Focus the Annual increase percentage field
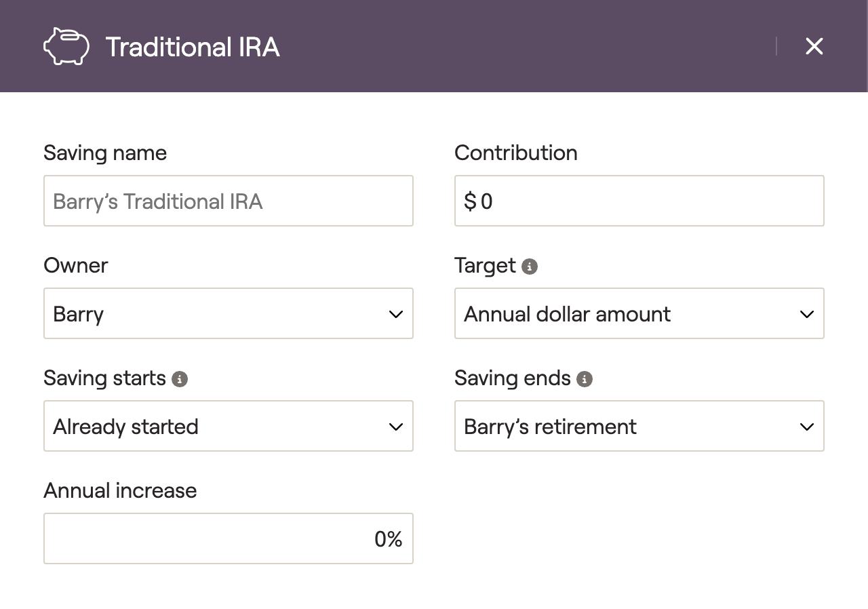Image resolution: width=868 pixels, height=609 pixels. pos(229,538)
